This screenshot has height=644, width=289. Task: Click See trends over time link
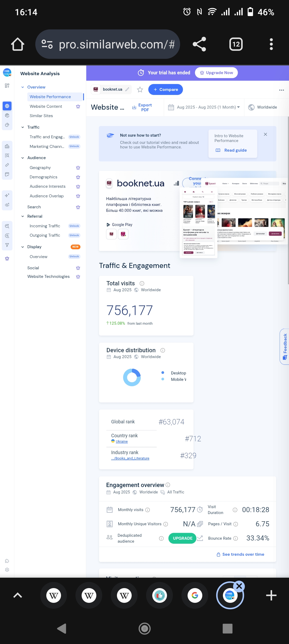[x=240, y=554]
